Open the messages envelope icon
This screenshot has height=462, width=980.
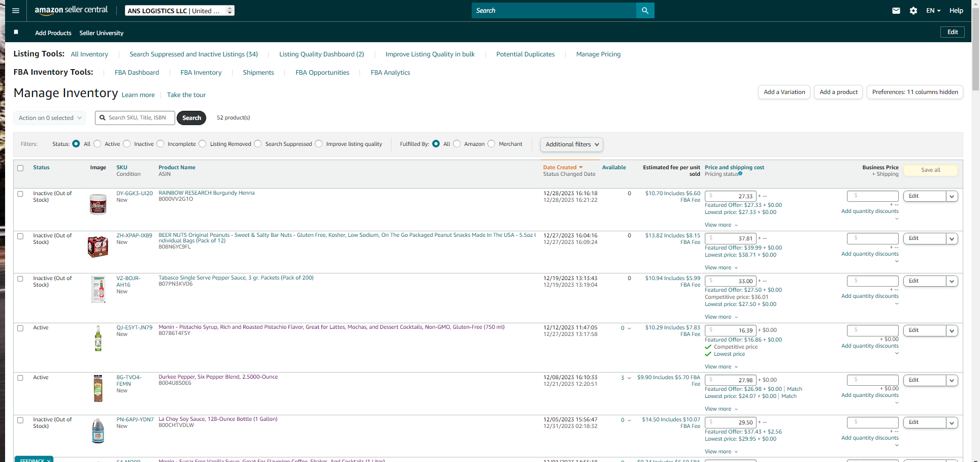tap(896, 11)
